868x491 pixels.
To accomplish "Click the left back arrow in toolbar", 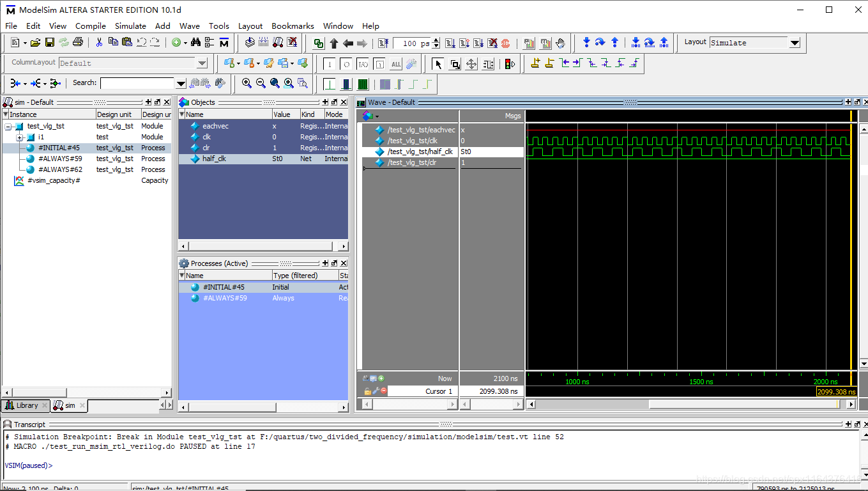I will [347, 43].
